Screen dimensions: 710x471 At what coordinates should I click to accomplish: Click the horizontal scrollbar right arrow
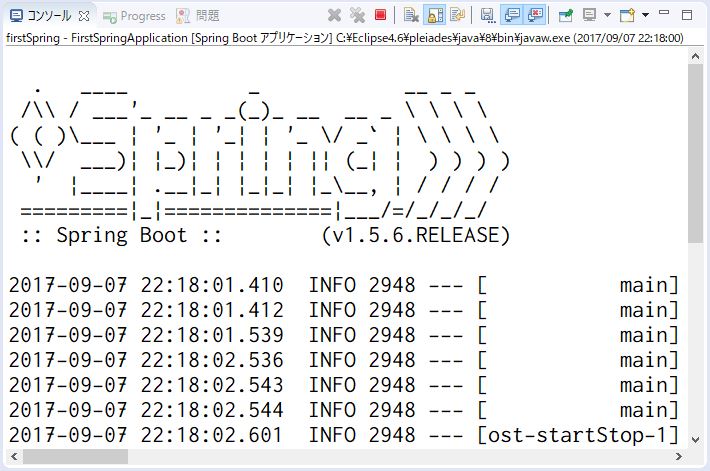[679, 457]
